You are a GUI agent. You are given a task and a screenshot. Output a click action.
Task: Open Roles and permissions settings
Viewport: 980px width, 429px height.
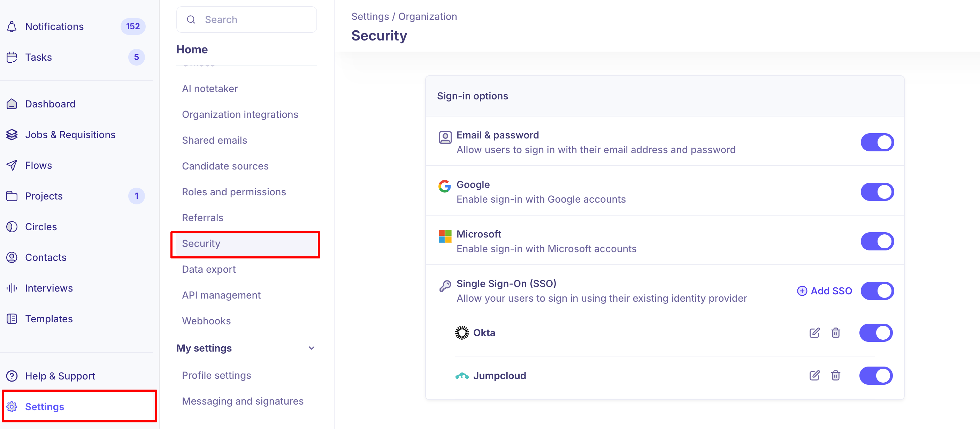[x=233, y=191]
